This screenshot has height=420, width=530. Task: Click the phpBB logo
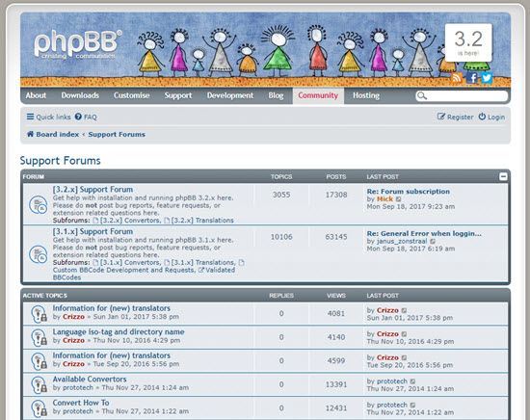(78, 44)
